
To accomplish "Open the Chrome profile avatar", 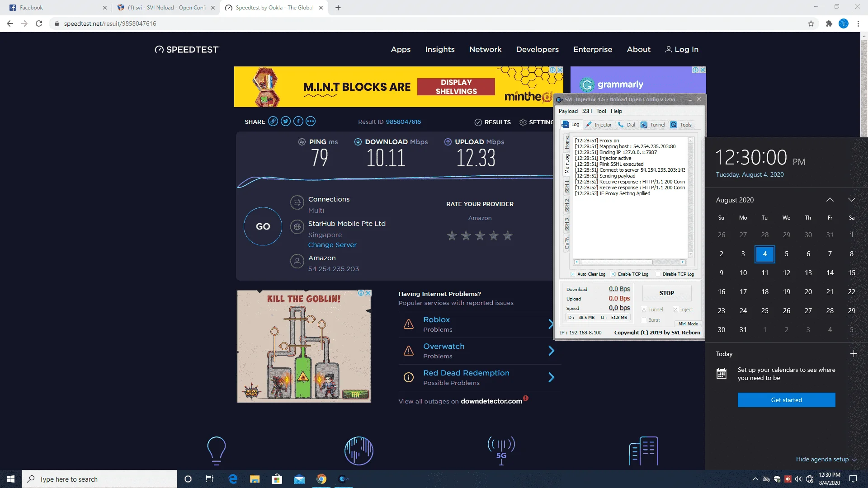I will (844, 23).
